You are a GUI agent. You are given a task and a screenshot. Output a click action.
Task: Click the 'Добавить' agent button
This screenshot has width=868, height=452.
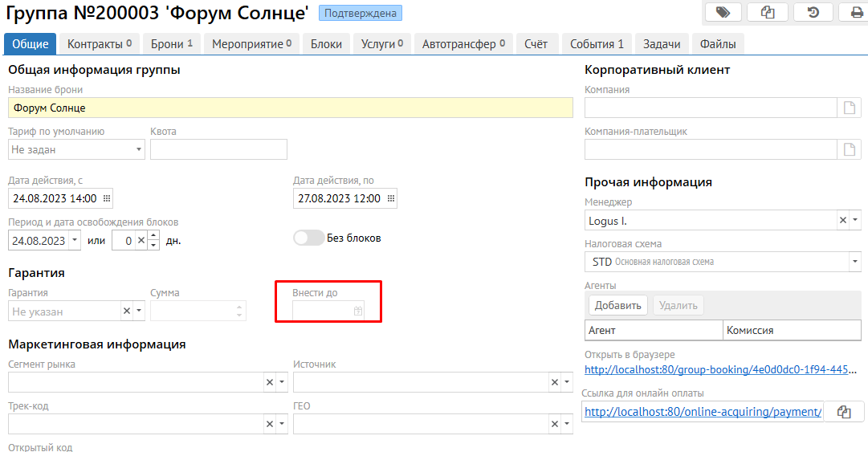pos(617,305)
